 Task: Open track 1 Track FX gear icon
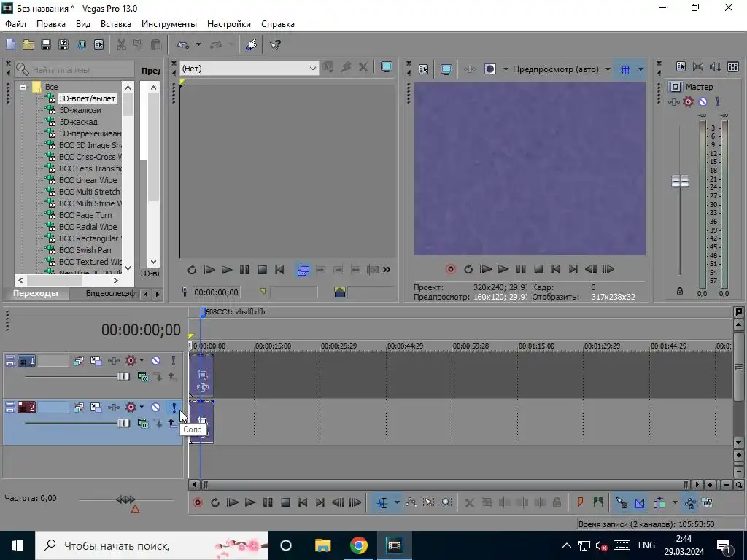131,360
